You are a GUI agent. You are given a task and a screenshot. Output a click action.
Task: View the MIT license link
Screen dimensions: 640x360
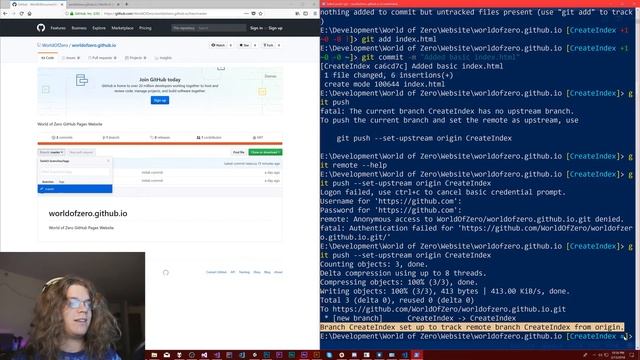[258, 138]
